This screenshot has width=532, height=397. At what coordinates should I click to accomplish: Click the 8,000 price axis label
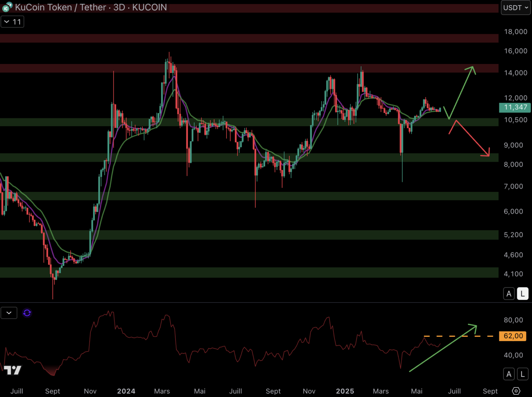(x=513, y=164)
